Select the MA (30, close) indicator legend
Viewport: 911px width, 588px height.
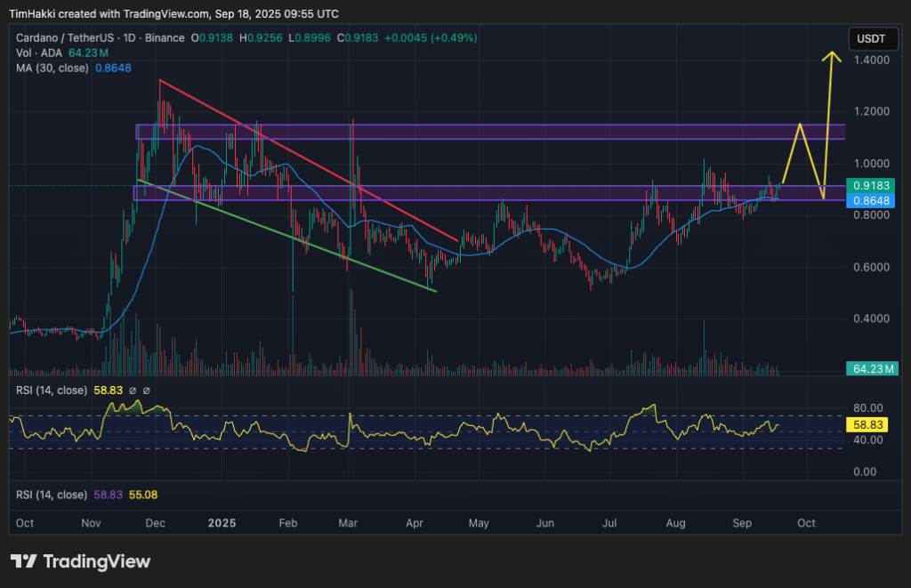click(x=53, y=67)
